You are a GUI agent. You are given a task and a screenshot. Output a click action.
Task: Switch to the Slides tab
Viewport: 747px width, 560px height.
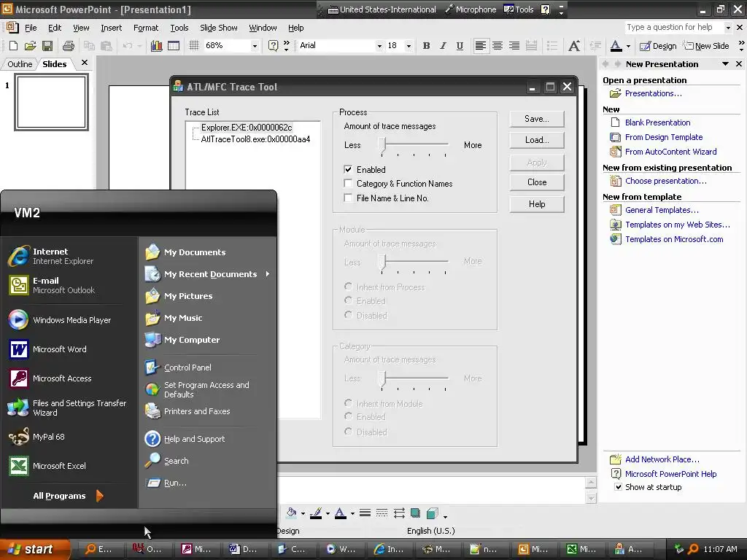click(54, 64)
